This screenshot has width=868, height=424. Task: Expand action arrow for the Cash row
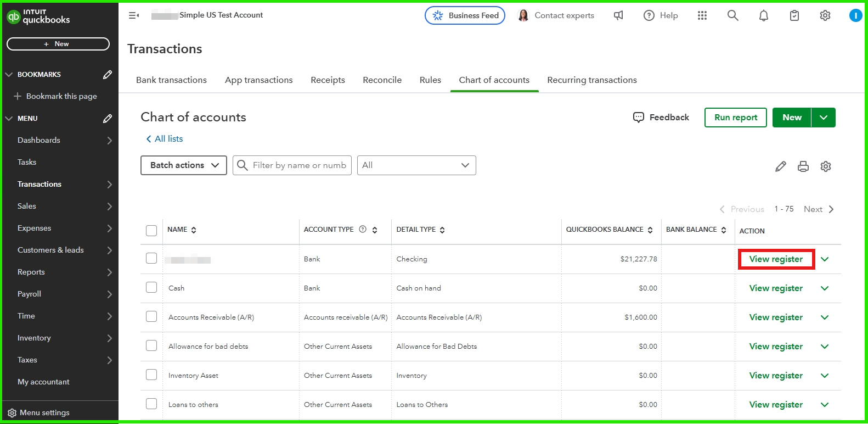click(x=825, y=288)
